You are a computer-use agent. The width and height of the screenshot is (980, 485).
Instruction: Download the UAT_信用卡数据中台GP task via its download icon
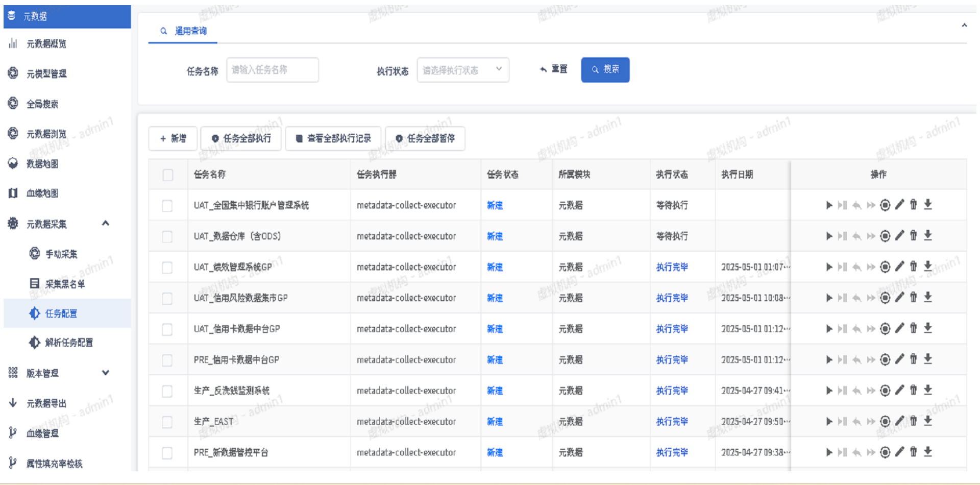coord(928,328)
